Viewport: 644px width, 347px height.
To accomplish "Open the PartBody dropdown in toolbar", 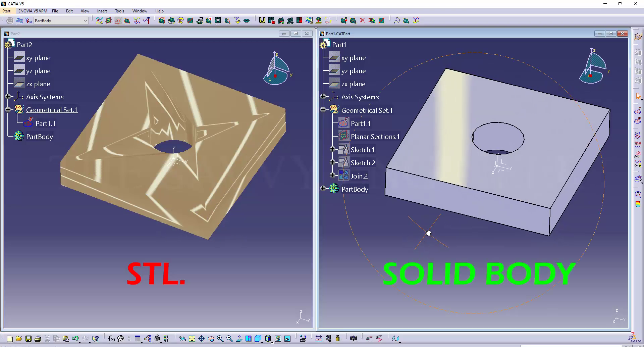I will [85, 21].
